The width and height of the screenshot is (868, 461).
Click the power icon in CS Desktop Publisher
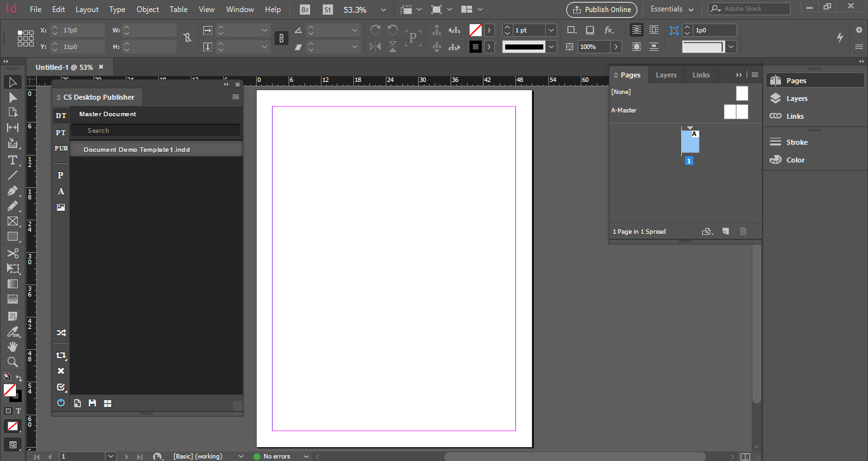pos(61,403)
